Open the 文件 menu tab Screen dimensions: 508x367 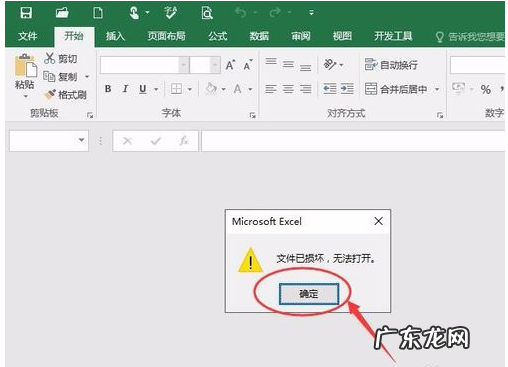(x=27, y=36)
